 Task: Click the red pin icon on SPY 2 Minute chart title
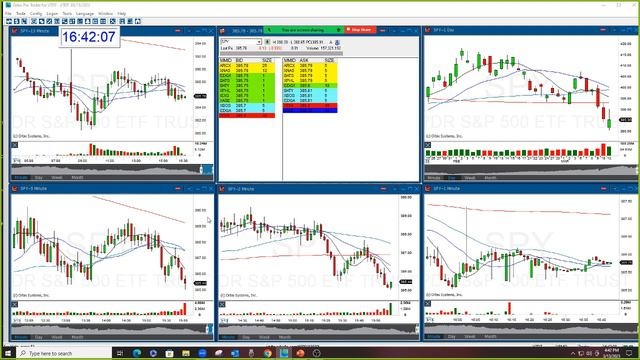[x=383, y=189]
